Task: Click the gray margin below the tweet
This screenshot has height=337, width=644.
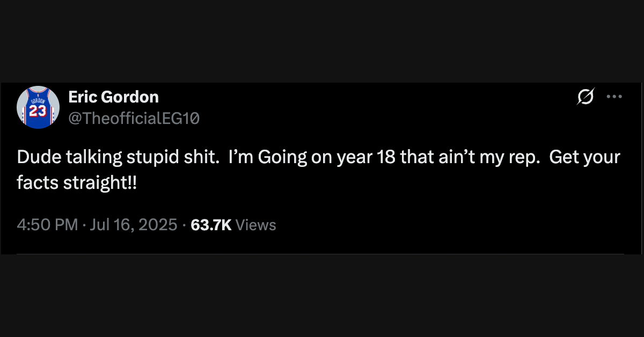Action: 322,296
